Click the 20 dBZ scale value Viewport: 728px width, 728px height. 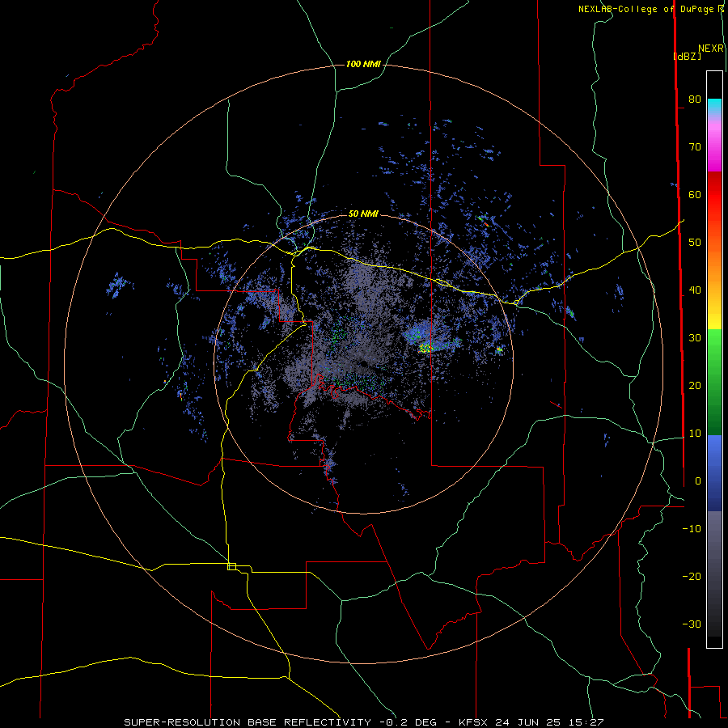(695, 385)
